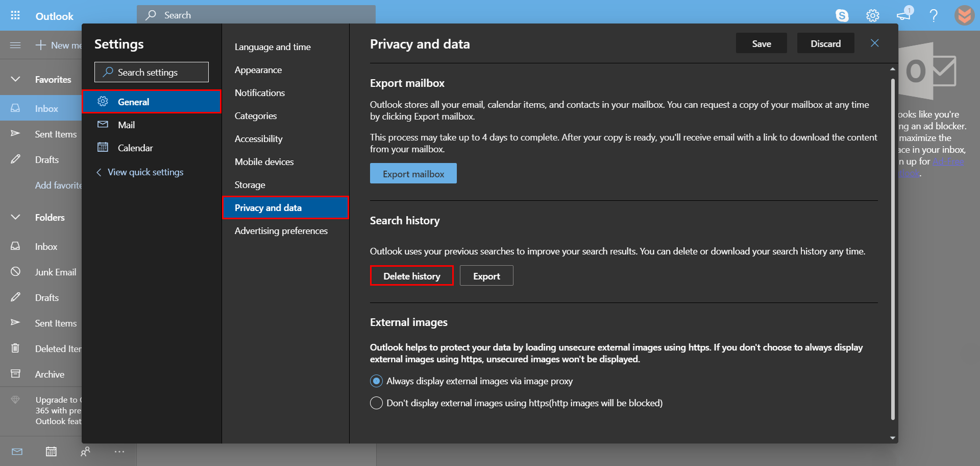
Task: Open the app launcher grid icon
Action: click(15, 15)
